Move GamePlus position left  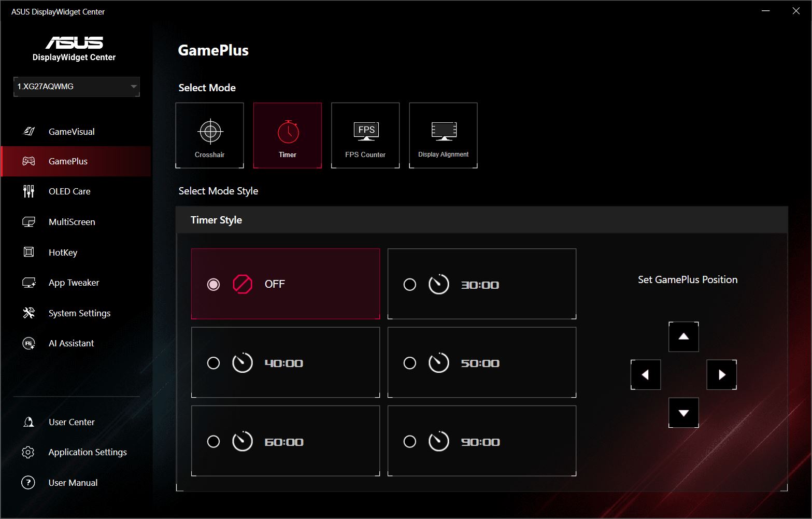click(x=646, y=374)
